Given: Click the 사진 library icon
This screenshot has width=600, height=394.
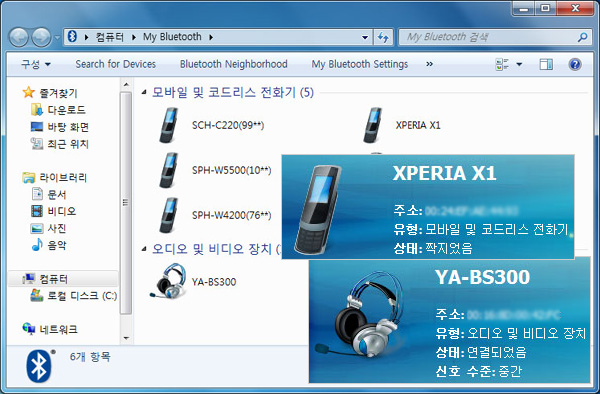Looking at the screenshot, I should 37,228.
